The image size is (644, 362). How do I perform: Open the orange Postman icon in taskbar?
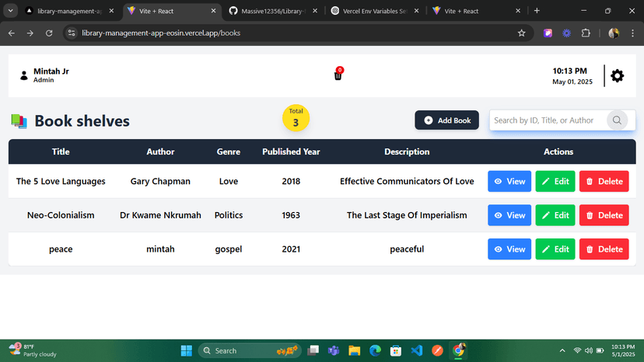[x=437, y=350]
